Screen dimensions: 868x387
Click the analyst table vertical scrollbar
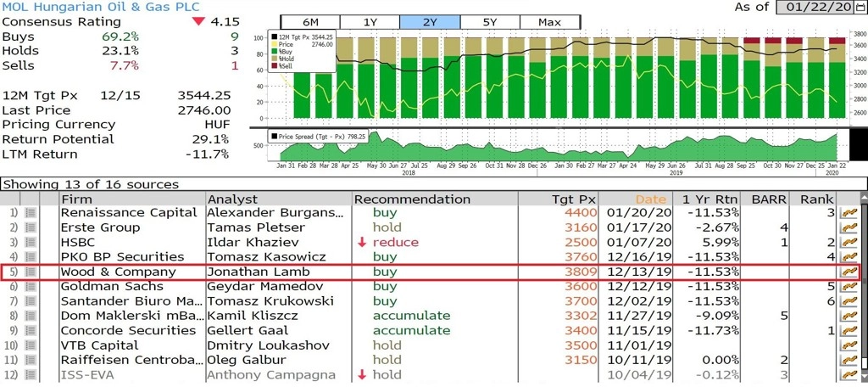pyautogui.click(x=863, y=289)
